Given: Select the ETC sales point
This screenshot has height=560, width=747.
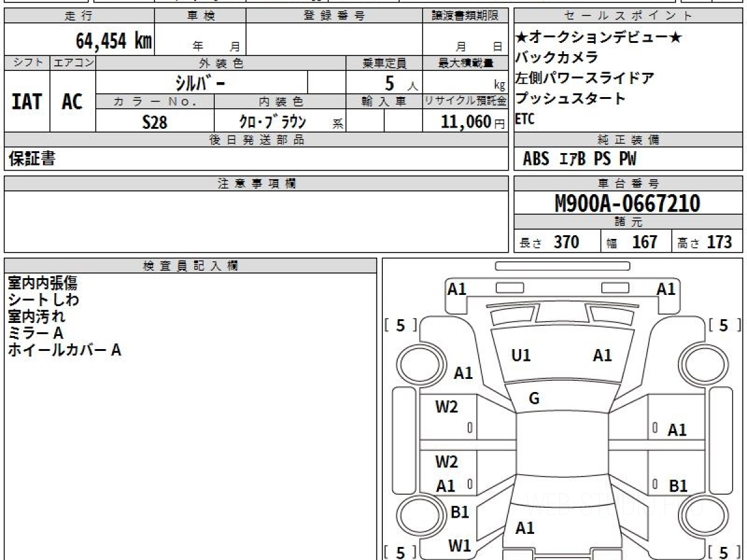Looking at the screenshot, I should pos(525,119).
